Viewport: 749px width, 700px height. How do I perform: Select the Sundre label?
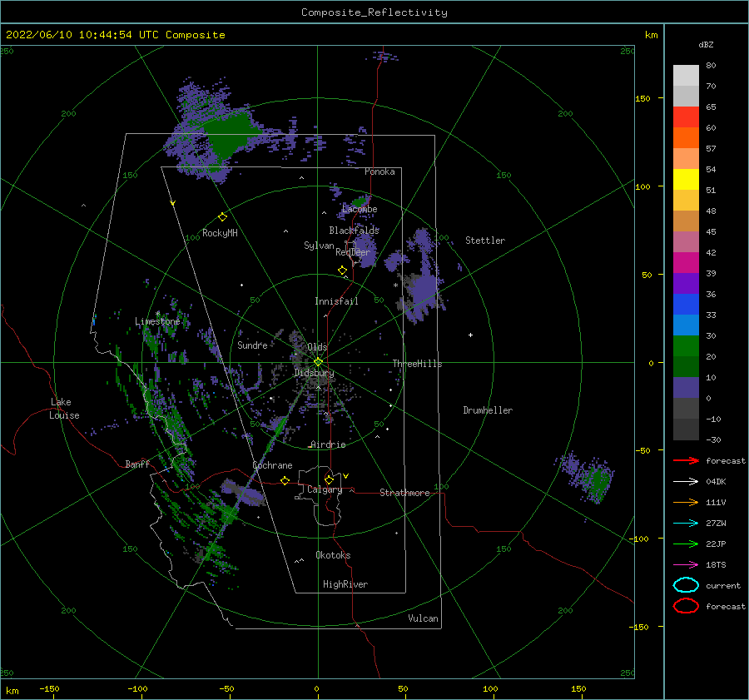(x=252, y=345)
